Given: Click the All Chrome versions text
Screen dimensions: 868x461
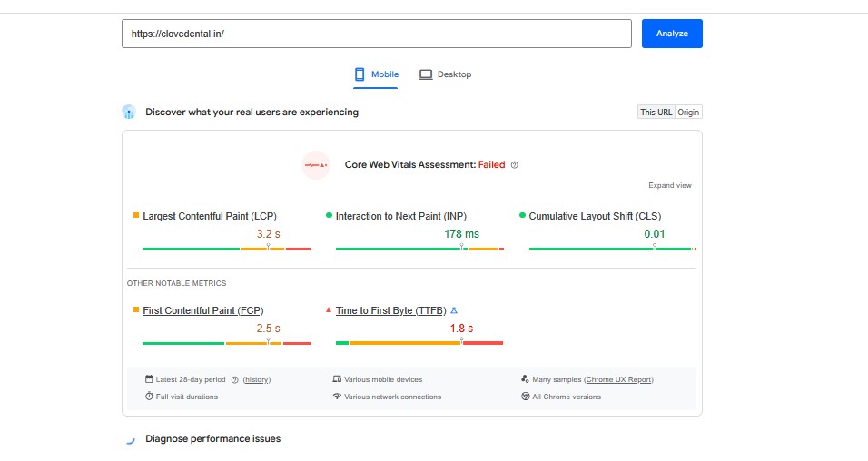Looking at the screenshot, I should coord(567,397).
